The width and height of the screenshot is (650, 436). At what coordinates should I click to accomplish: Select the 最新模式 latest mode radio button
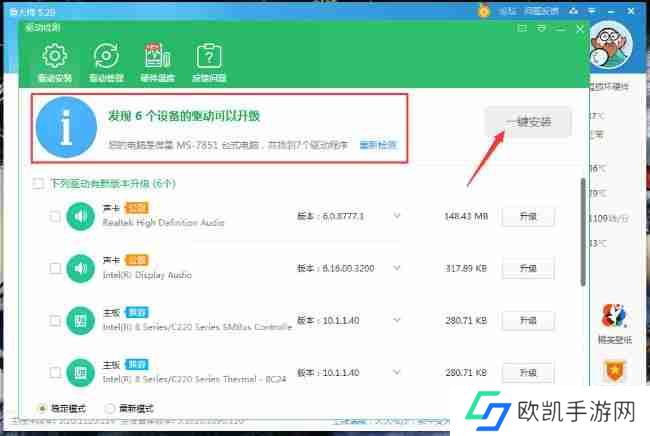(109, 409)
